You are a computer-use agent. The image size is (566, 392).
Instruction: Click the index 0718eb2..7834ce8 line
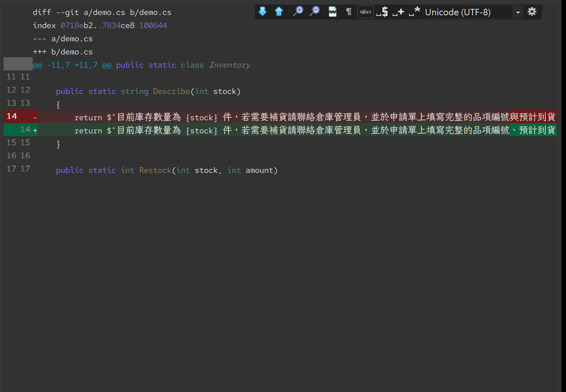pos(100,26)
